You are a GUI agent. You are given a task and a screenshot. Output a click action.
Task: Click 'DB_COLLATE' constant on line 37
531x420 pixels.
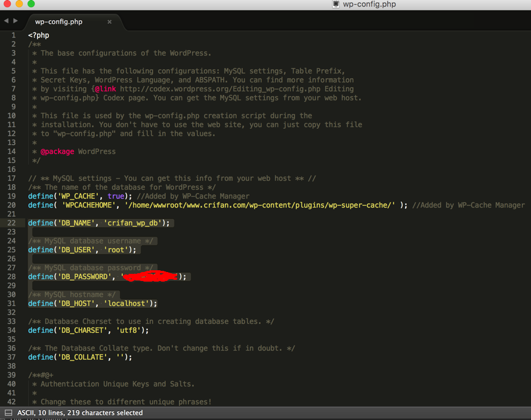click(82, 357)
